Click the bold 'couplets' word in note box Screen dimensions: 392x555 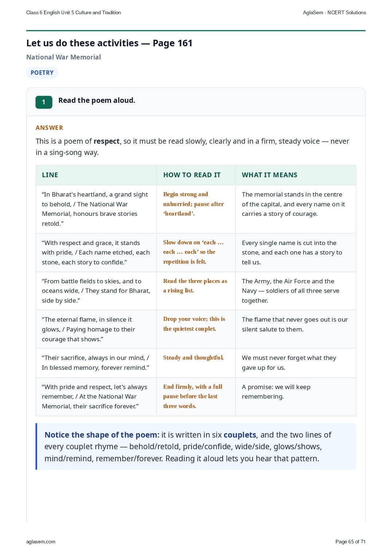tap(240, 435)
